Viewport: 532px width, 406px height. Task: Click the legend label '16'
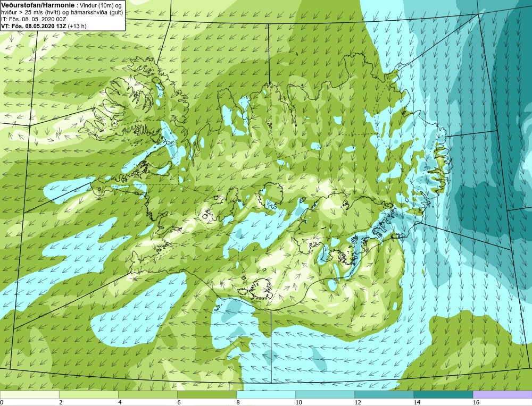(476, 402)
